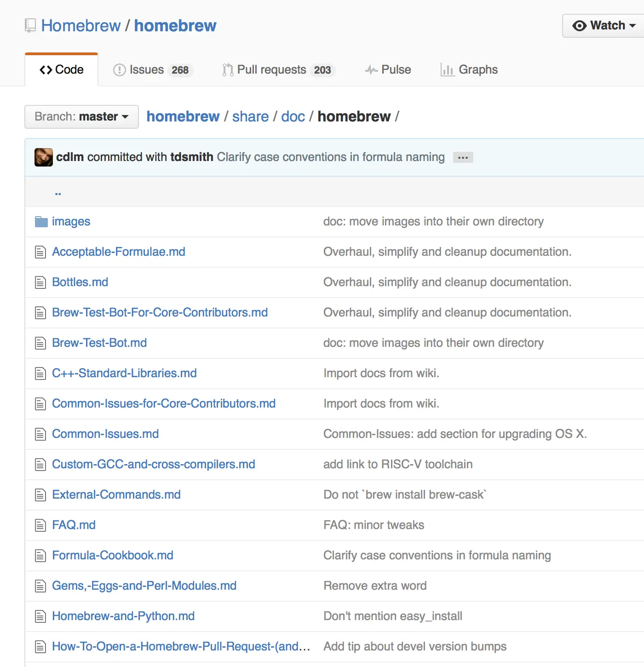Switch to the Code tab
This screenshot has width=644, height=667.
pyautogui.click(x=62, y=70)
